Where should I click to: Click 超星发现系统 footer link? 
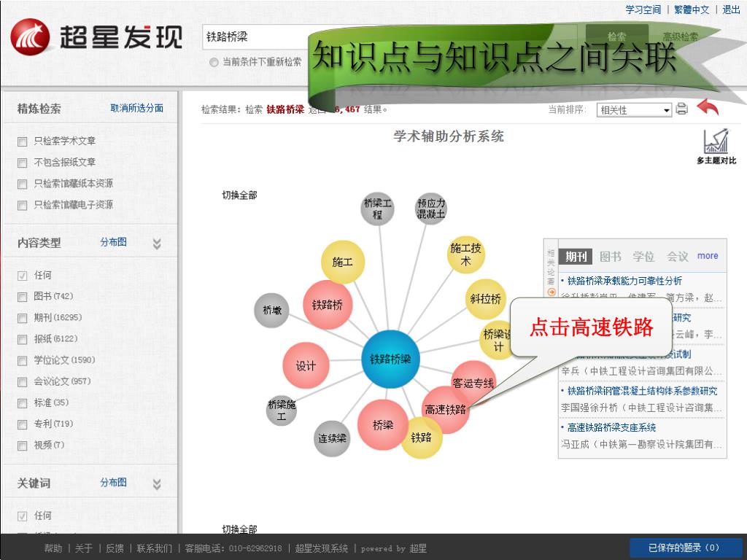(322, 548)
